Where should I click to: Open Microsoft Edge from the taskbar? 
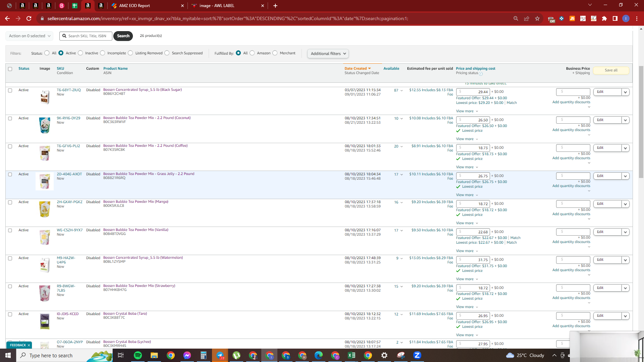[319, 355]
